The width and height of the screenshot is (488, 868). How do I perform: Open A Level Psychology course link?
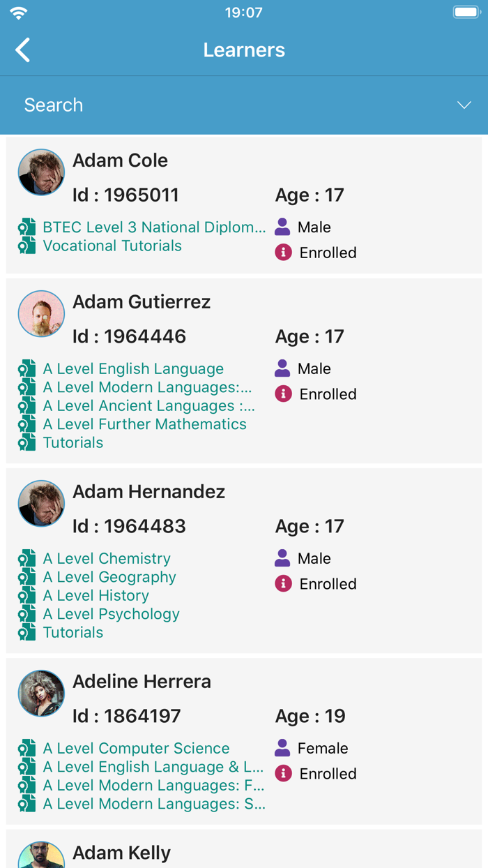click(x=111, y=614)
